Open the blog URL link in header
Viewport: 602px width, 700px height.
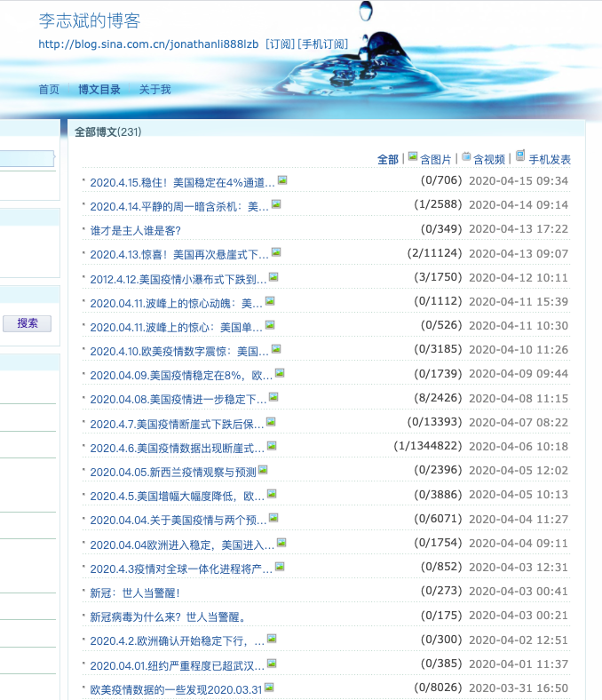point(148,44)
